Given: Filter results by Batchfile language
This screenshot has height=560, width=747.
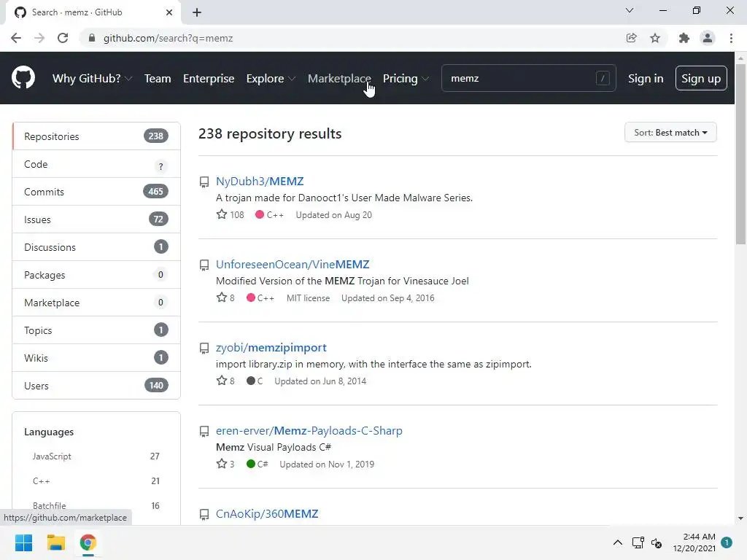Looking at the screenshot, I should click(x=96, y=506).
